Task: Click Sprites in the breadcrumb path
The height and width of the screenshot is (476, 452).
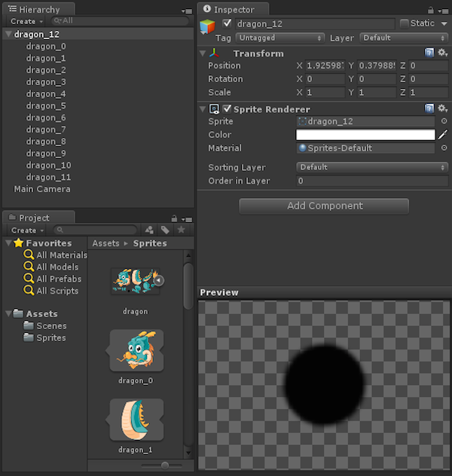Action: [x=150, y=243]
